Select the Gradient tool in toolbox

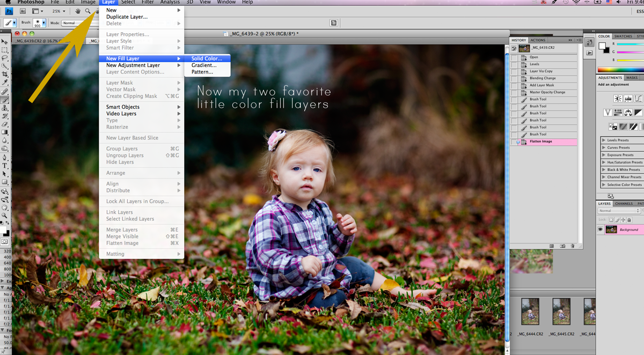(x=5, y=132)
